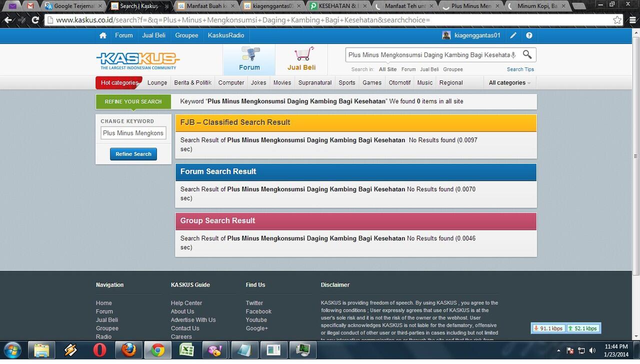Open the Supranatural category
Viewport: 640px width, 364px height.
[x=315, y=83]
